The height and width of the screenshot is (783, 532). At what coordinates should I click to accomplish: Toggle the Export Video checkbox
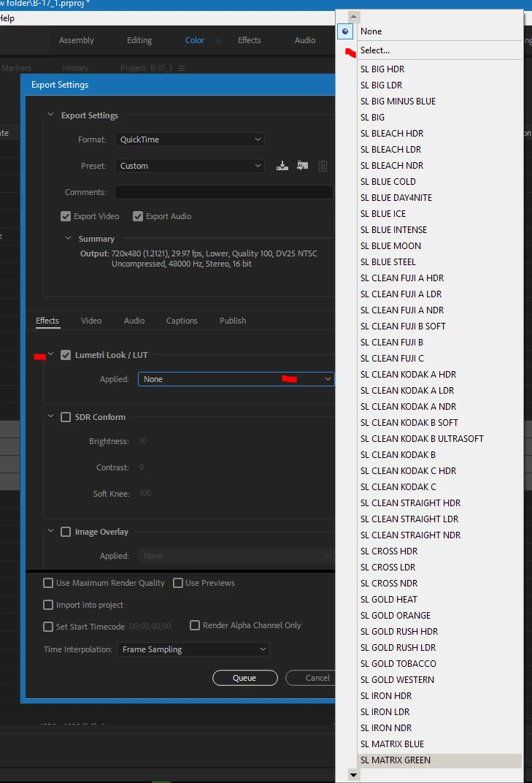pyautogui.click(x=66, y=216)
